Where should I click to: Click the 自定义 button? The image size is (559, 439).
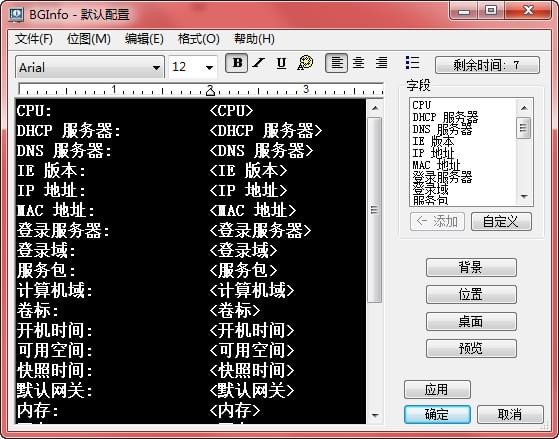coord(501,221)
